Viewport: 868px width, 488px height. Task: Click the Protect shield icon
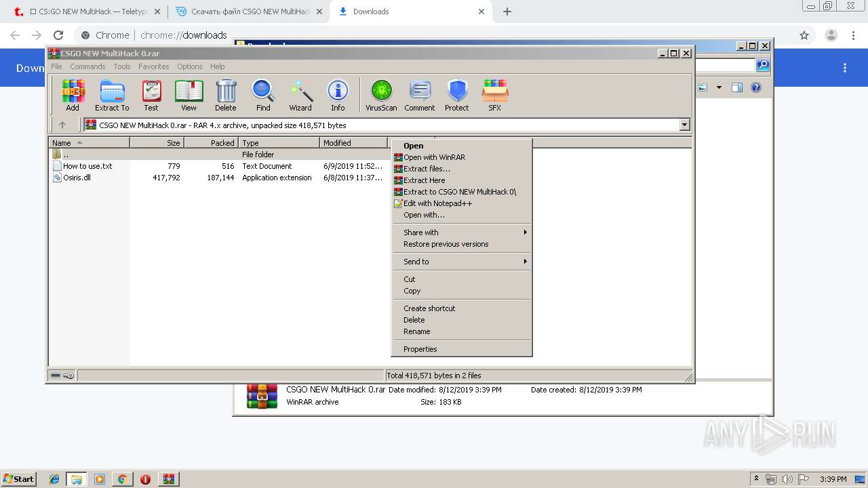[x=457, y=95]
